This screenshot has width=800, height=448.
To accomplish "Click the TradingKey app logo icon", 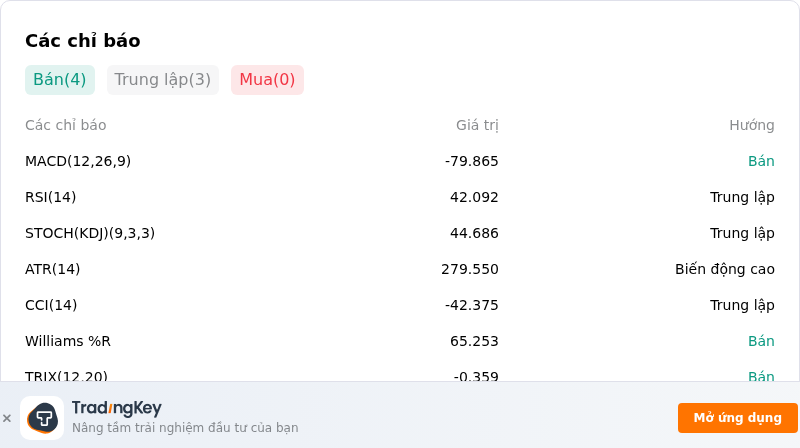I will point(42,418).
